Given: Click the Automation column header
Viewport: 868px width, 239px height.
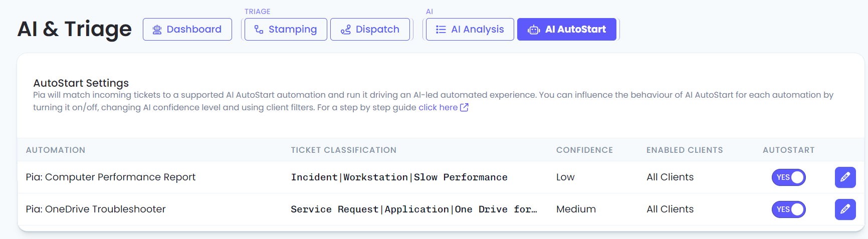Looking at the screenshot, I should (56, 150).
